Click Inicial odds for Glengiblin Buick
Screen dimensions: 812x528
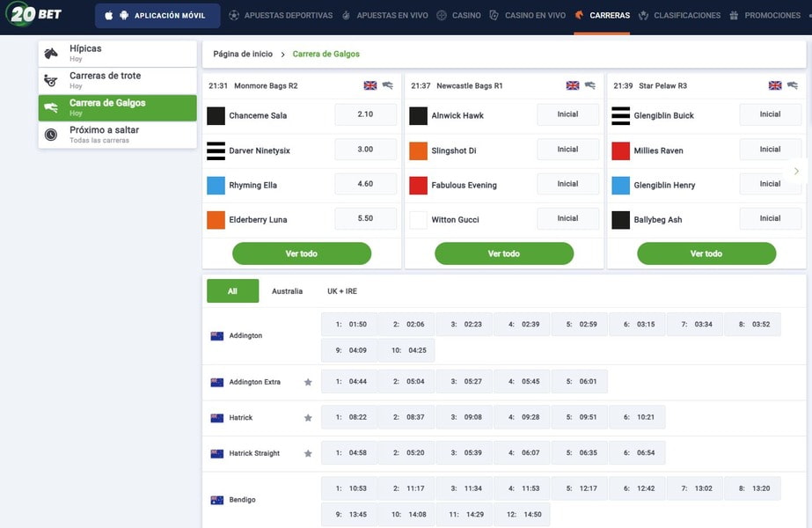pyautogui.click(x=771, y=114)
